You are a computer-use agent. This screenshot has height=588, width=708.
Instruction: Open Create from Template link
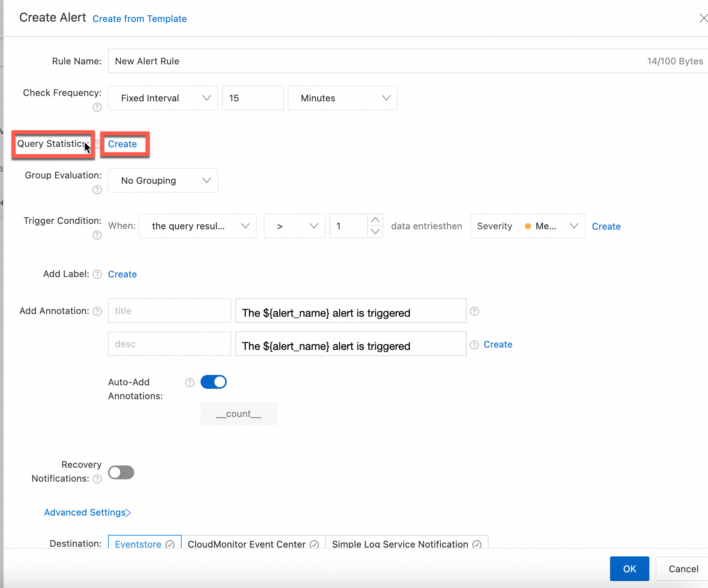click(140, 19)
